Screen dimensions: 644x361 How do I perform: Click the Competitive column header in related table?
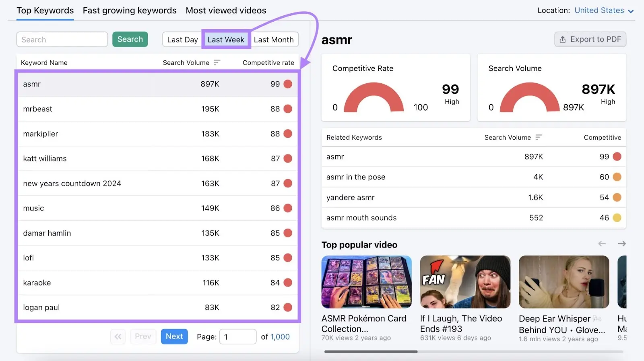click(x=602, y=137)
